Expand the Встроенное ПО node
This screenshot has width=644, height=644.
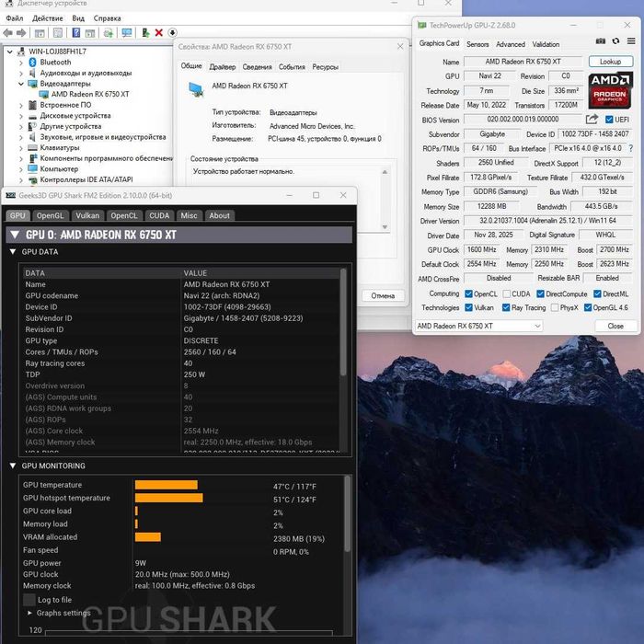click(x=21, y=106)
